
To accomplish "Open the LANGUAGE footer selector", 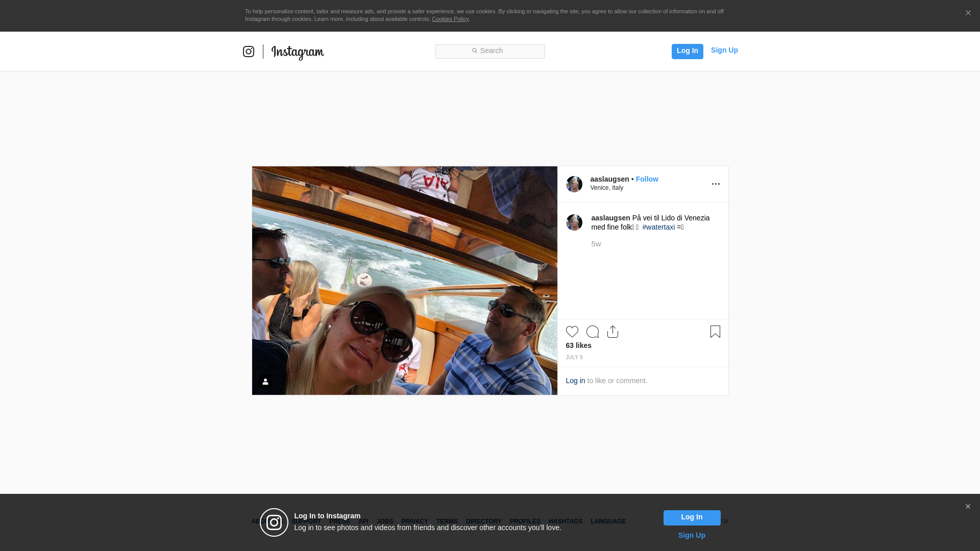I will (x=608, y=521).
